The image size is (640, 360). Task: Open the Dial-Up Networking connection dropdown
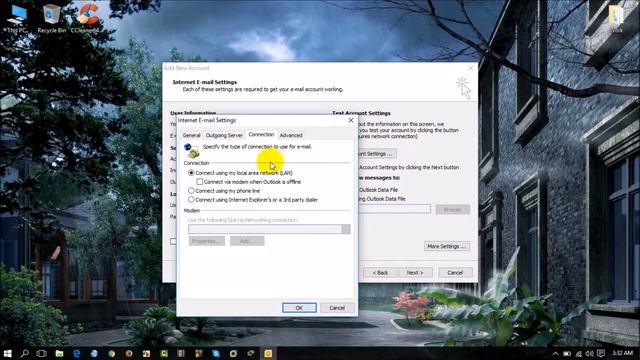click(346, 229)
